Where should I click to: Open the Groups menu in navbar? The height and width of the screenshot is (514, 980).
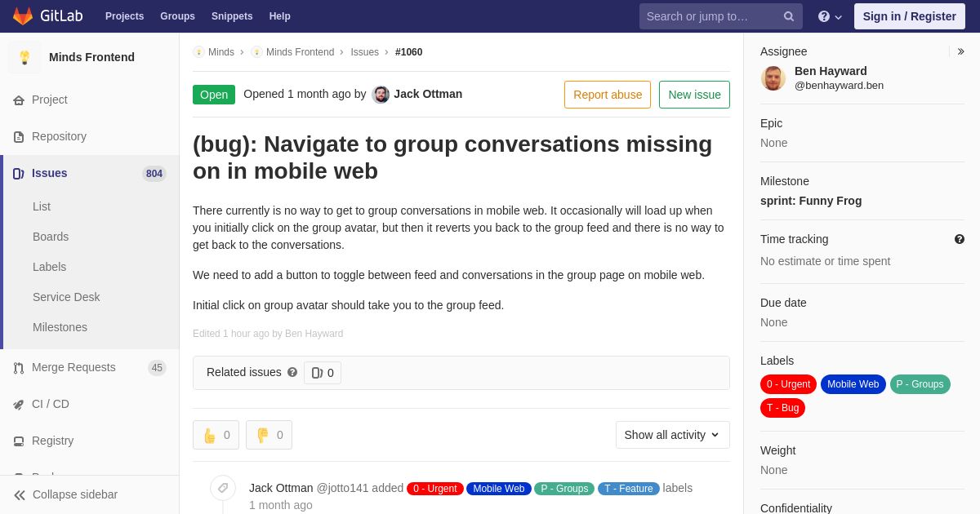177,16
